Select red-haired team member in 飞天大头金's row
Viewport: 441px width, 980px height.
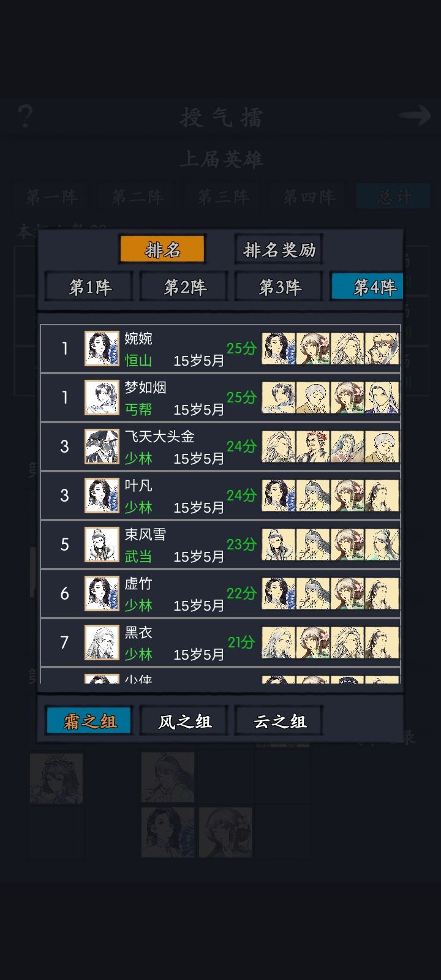pos(313,447)
